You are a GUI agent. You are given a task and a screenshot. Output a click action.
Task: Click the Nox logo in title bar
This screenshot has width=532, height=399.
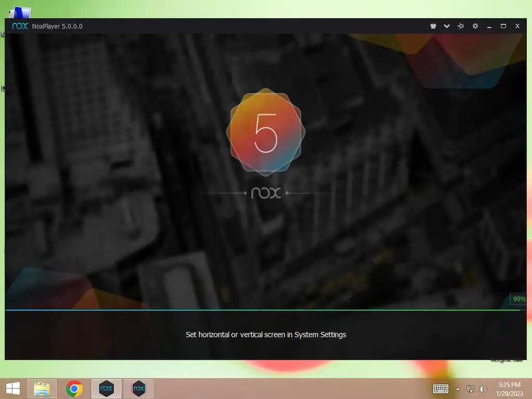point(20,26)
